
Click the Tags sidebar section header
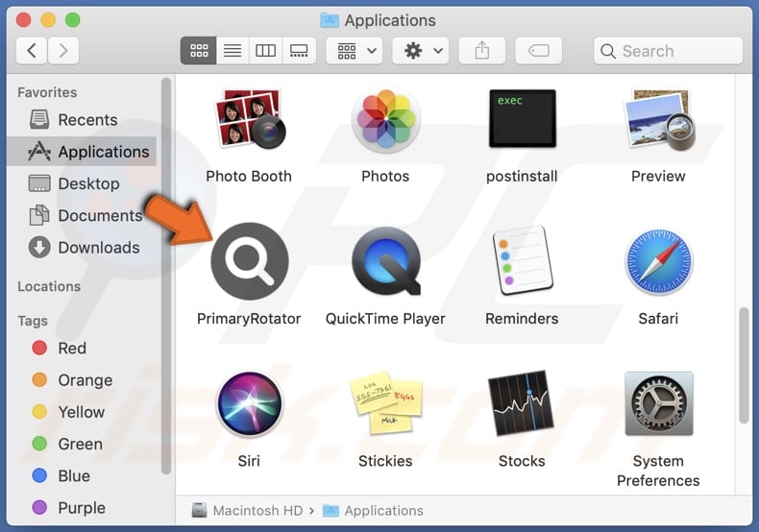[33, 321]
